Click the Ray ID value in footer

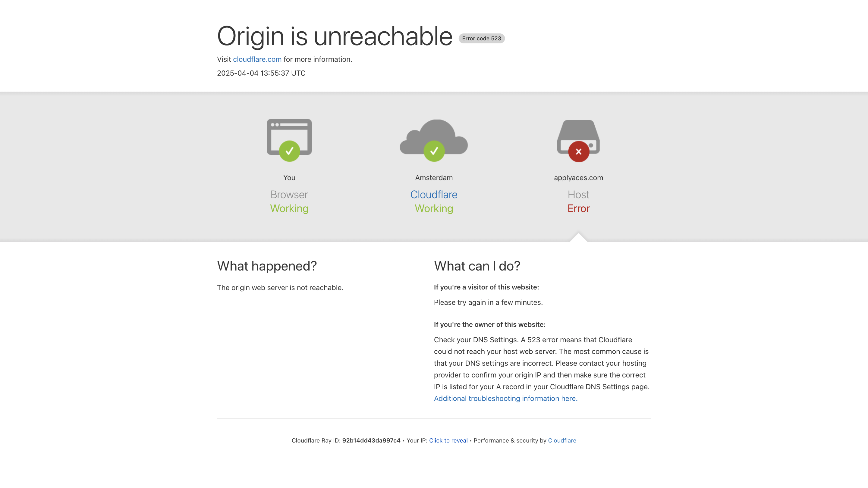[371, 440]
